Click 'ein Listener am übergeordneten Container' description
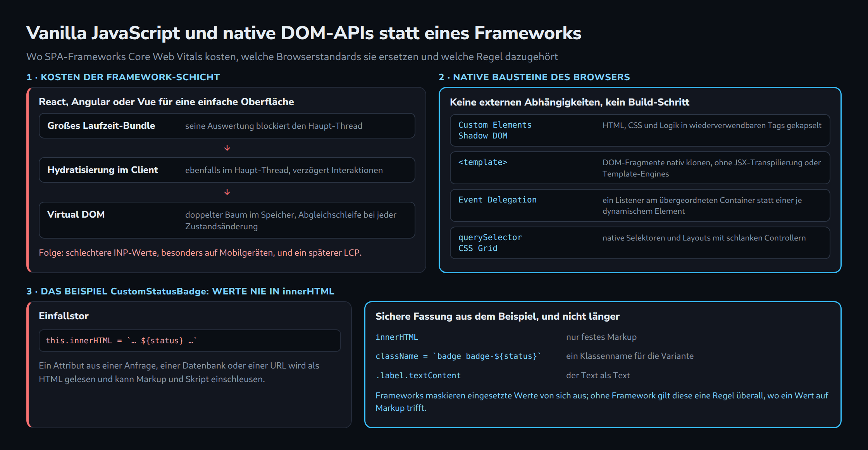This screenshot has height=450, width=868. (702, 206)
